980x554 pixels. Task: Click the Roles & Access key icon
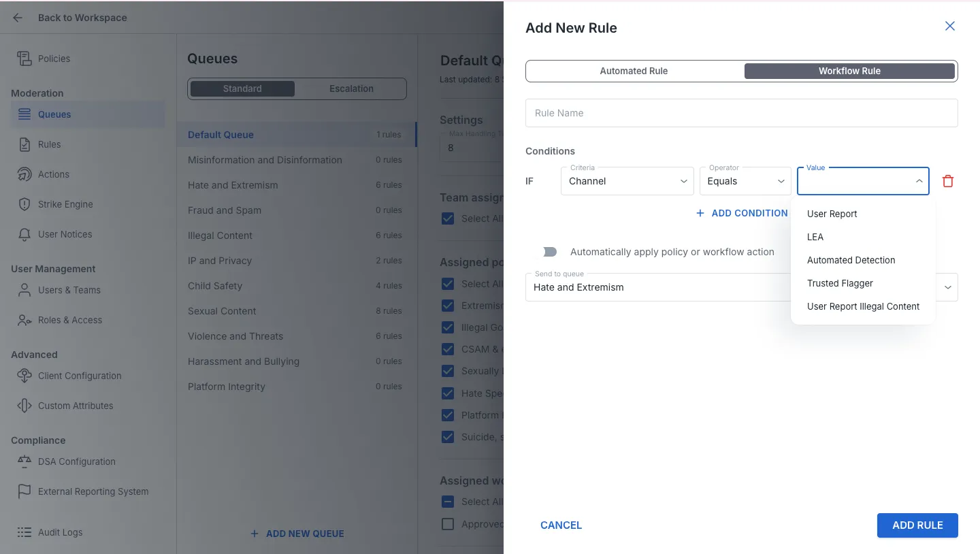24,320
